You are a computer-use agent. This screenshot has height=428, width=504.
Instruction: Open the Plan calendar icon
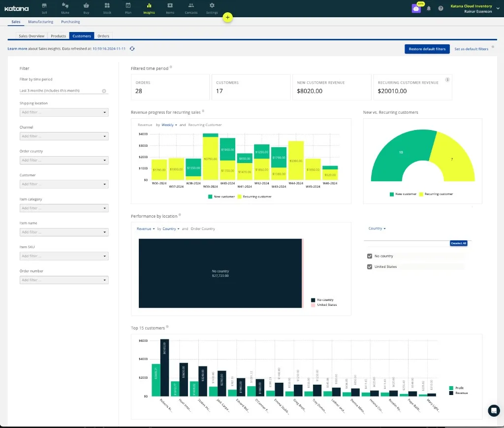[x=128, y=8]
